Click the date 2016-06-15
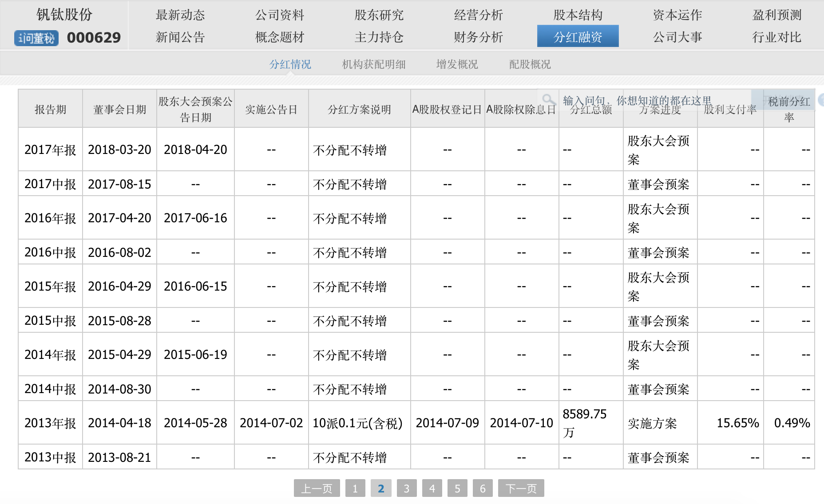This screenshot has height=504, width=824. (x=195, y=286)
